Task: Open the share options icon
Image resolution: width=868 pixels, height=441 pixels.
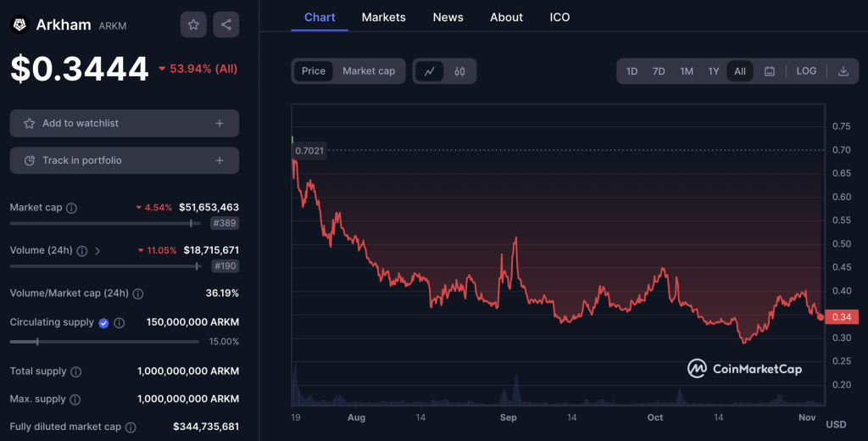Action: click(x=225, y=25)
